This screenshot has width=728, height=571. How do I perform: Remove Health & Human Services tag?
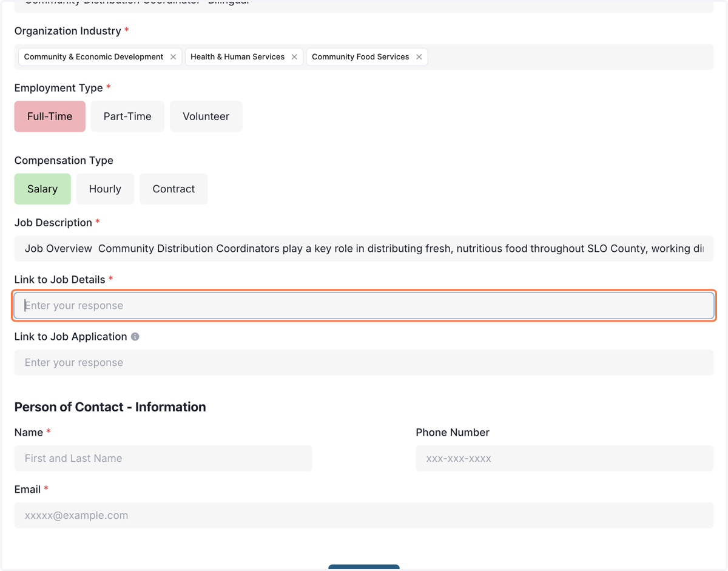294,57
